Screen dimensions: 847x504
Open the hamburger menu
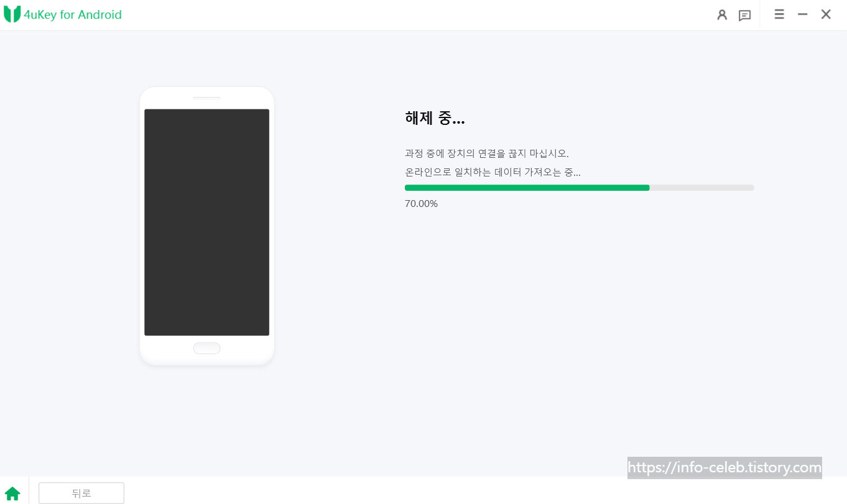(779, 14)
